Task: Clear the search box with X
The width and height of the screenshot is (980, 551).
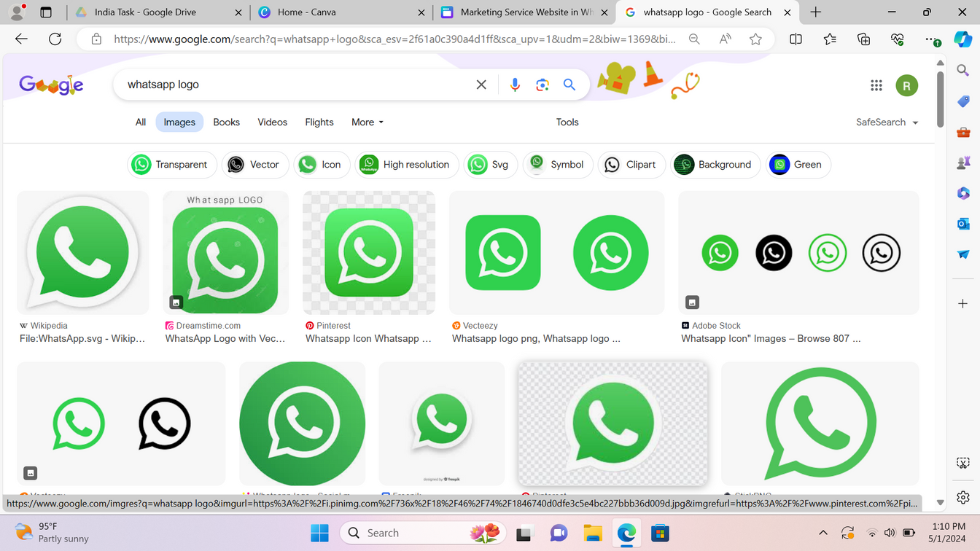Action: tap(481, 85)
